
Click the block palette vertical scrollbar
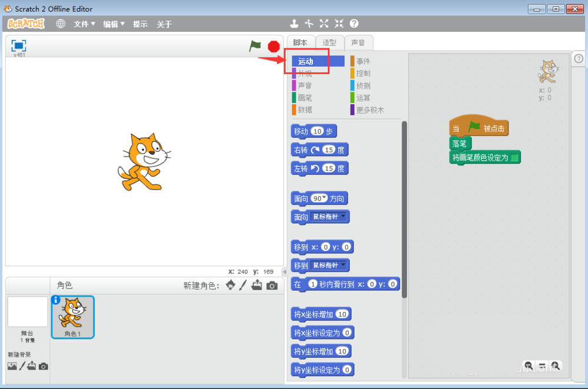405,210
